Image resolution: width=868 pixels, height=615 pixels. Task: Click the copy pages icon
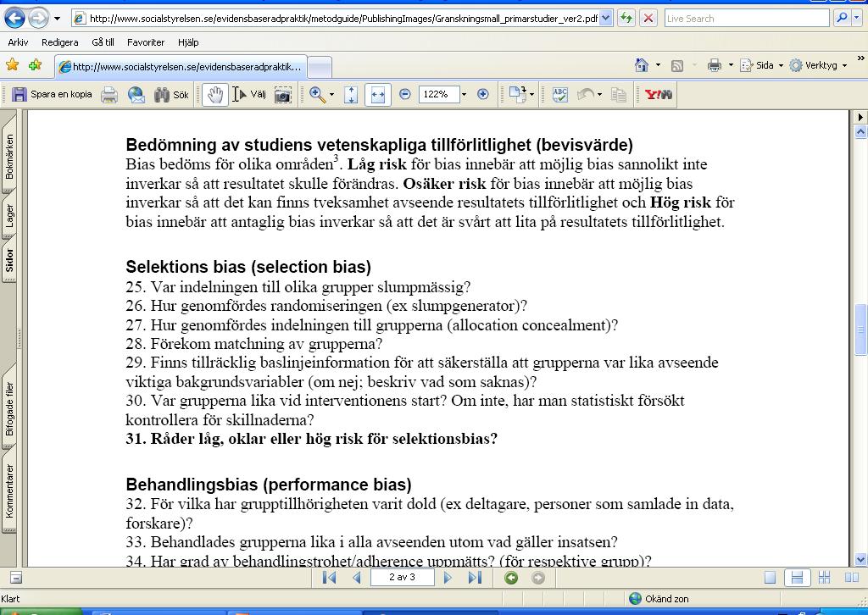(x=618, y=95)
